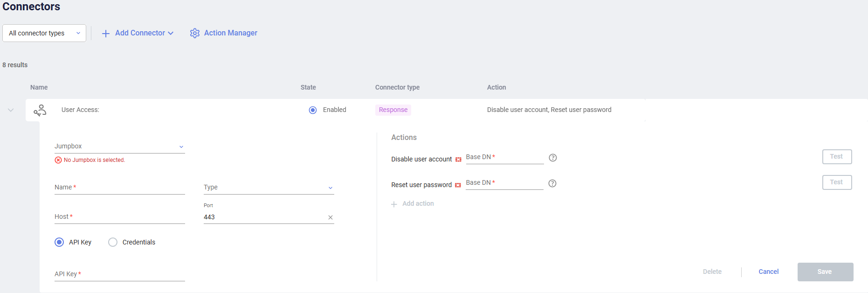Click the Add action button
This screenshot has height=293, width=868.
point(413,204)
